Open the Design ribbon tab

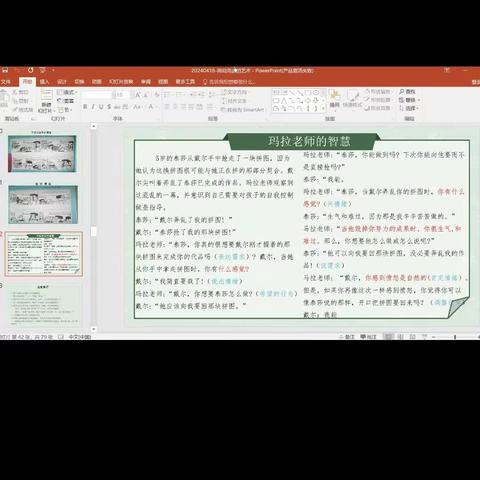pyautogui.click(x=62, y=82)
